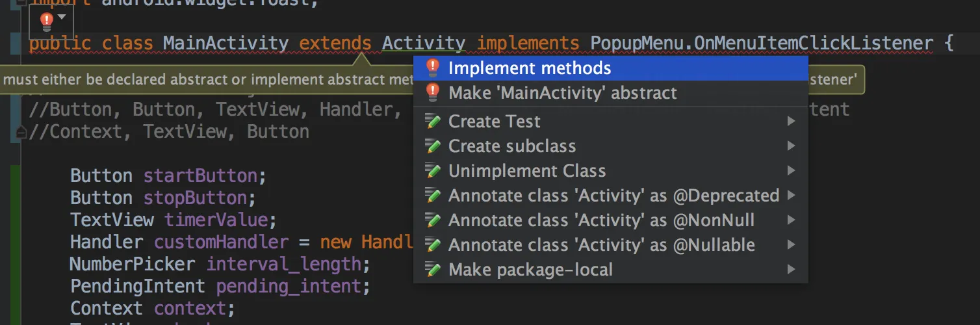Screen dimensions: 980x325
Task: Open the dropdown arrow beside the intention lightbulb
Action: tap(62, 17)
